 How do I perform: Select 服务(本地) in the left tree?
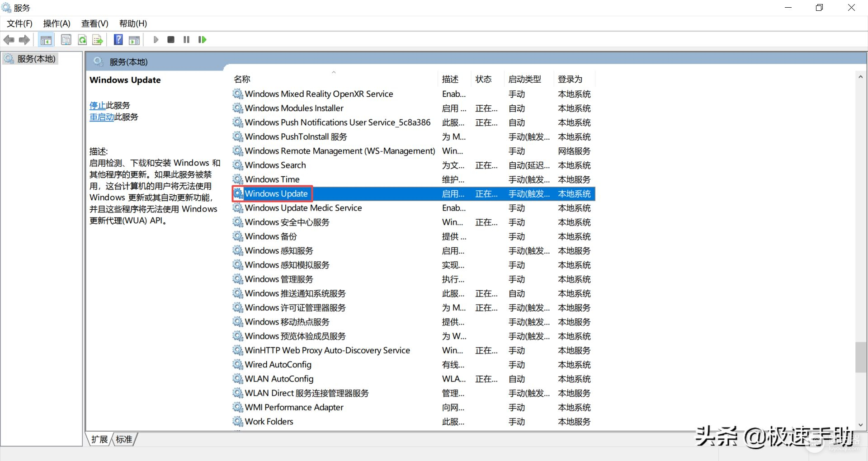[x=36, y=59]
